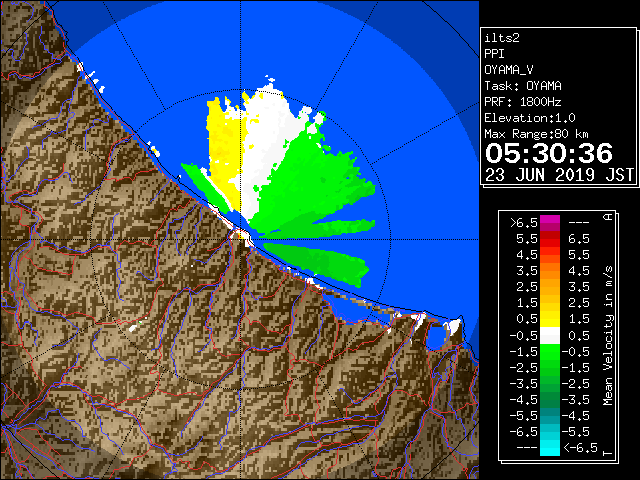The width and height of the screenshot is (640, 480).
Task: Select the '23 JUN 2019 JST' date
Action: tap(559, 175)
